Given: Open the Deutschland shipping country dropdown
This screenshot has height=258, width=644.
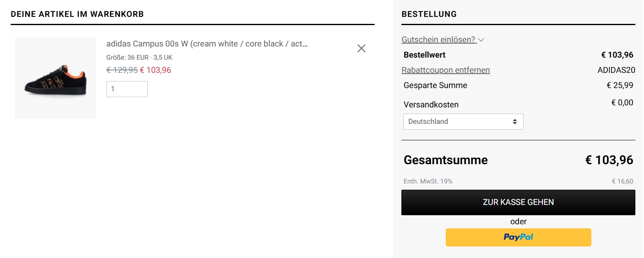Looking at the screenshot, I should click(x=463, y=122).
